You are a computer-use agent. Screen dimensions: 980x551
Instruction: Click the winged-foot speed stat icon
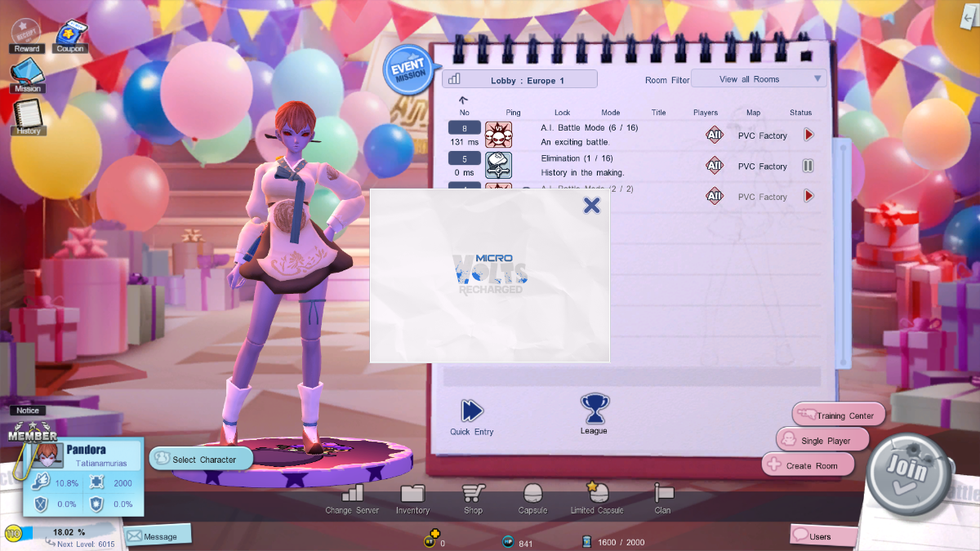pyautogui.click(x=41, y=482)
